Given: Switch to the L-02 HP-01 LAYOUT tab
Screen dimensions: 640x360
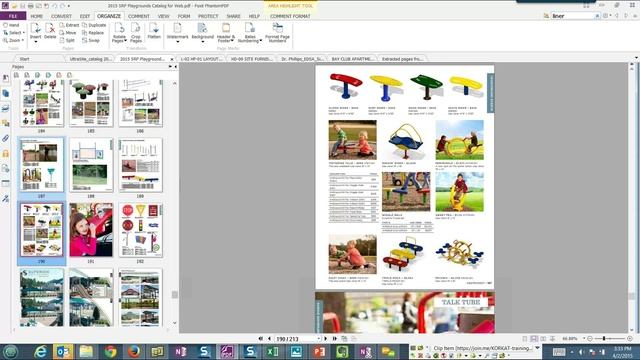Looking at the screenshot, I should [x=201, y=59].
